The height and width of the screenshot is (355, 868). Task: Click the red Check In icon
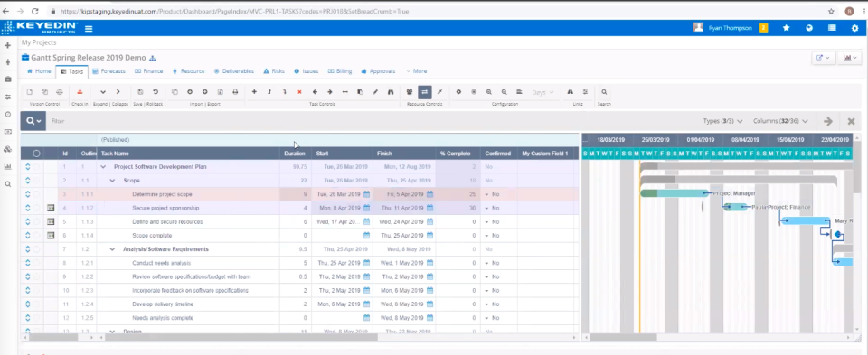80,92
